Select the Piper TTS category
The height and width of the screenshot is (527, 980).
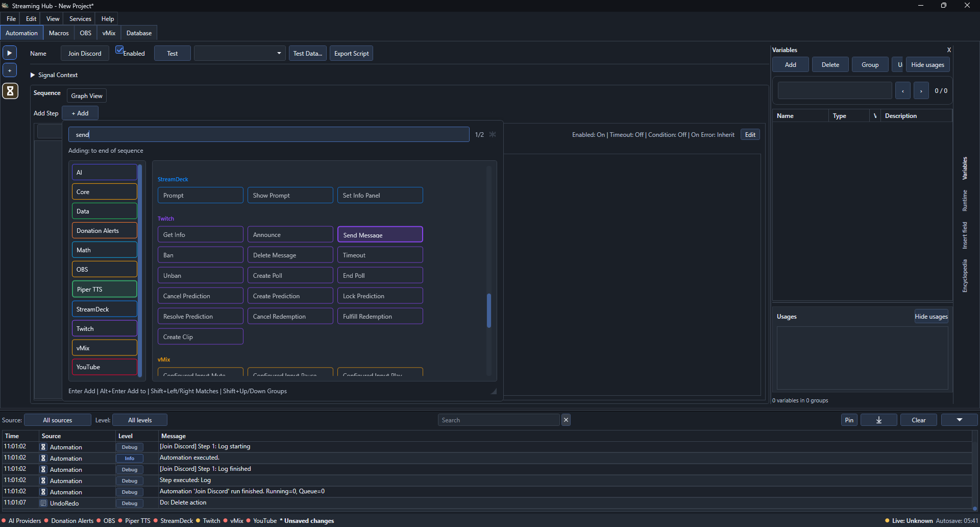pyautogui.click(x=105, y=290)
